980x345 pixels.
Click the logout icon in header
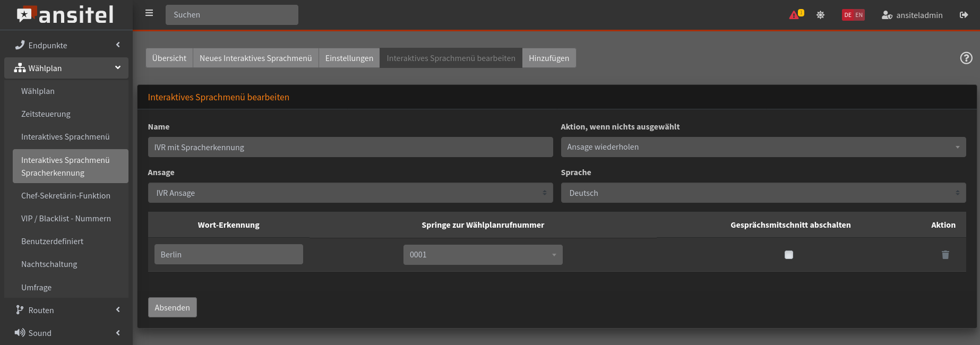click(964, 15)
